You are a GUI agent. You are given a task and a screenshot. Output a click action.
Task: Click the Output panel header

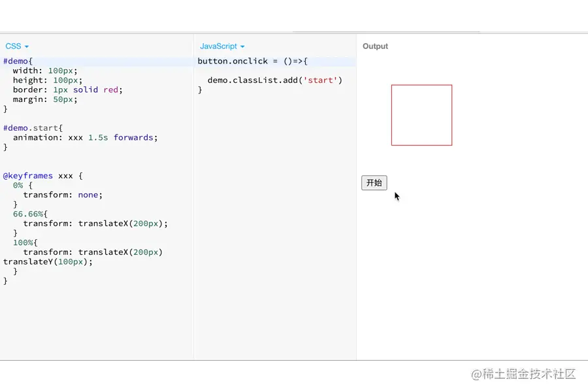(x=375, y=46)
